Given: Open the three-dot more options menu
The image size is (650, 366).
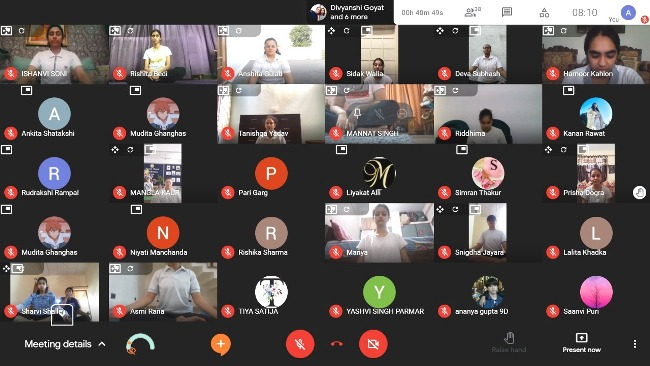Looking at the screenshot, I should [635, 344].
